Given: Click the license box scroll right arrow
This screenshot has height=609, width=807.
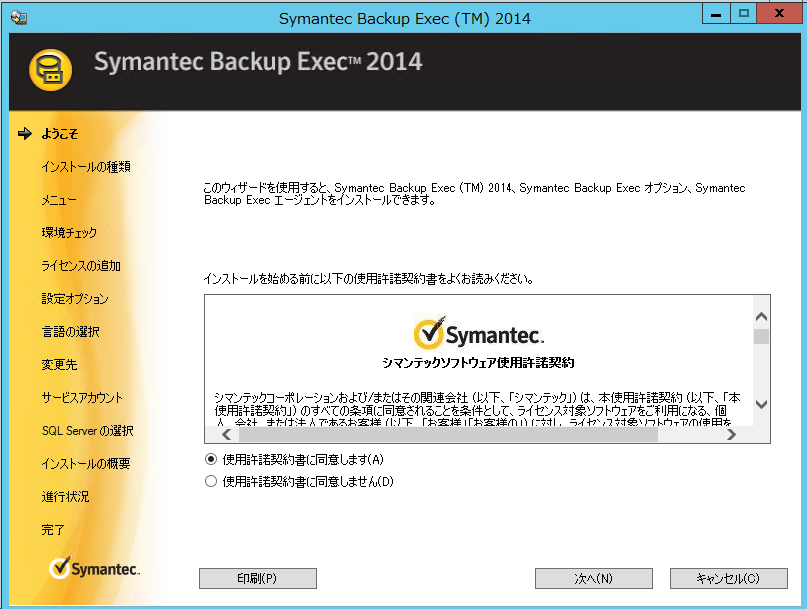Looking at the screenshot, I should coord(731,434).
